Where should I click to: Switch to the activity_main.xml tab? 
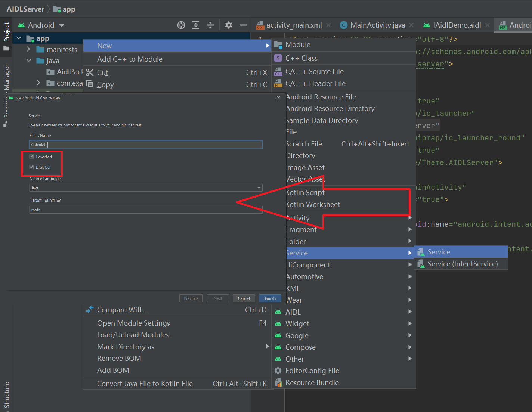294,25
